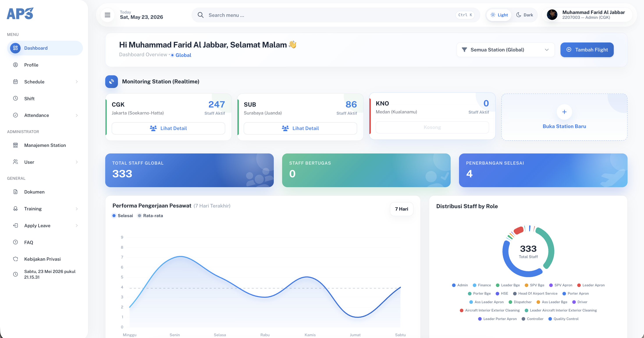644x338 pixels.
Task: Open the Semua Station (Global) dropdown
Action: click(505, 50)
